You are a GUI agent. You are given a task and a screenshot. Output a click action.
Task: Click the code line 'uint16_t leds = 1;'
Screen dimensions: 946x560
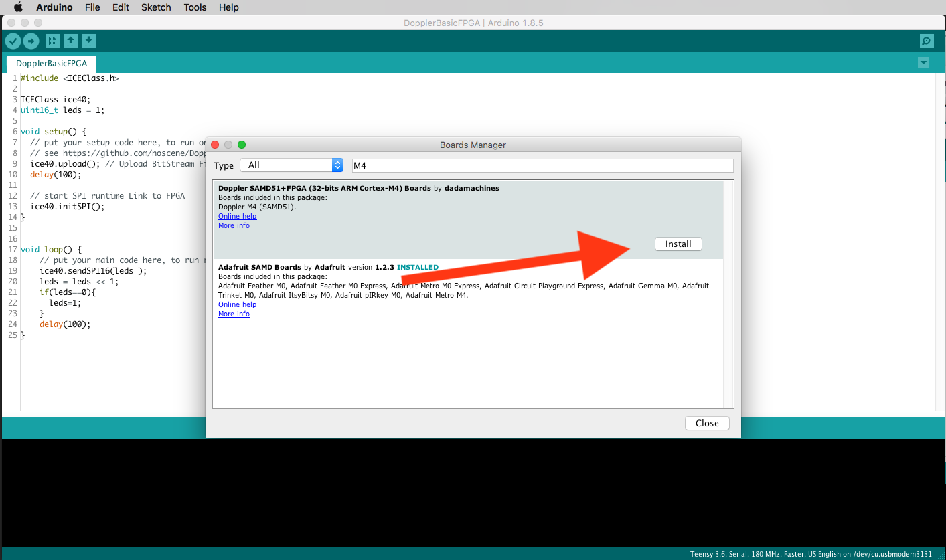click(63, 110)
